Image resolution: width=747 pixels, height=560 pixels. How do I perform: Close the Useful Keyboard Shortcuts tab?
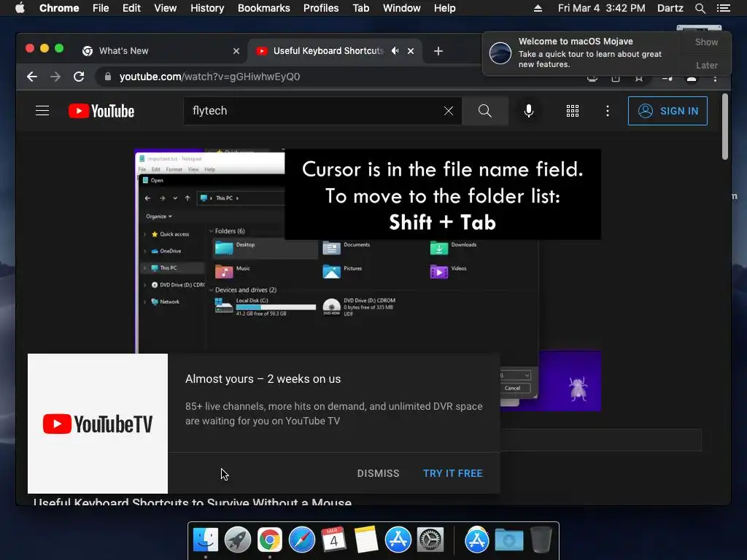pos(411,51)
